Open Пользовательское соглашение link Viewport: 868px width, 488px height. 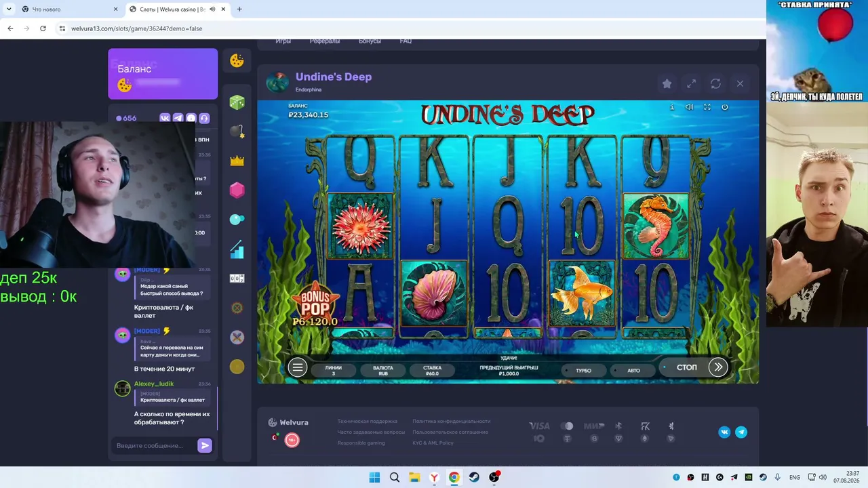(450, 432)
